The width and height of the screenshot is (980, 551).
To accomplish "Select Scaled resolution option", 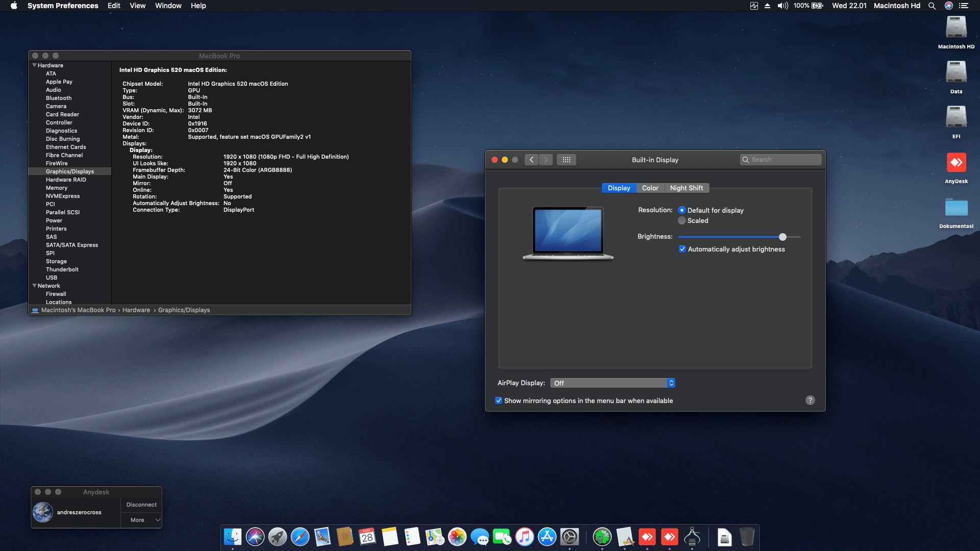I will click(682, 220).
